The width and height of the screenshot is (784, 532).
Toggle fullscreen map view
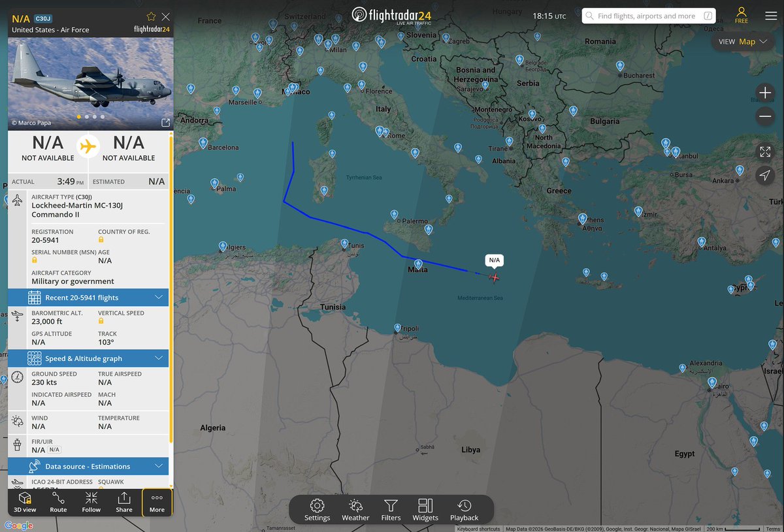coord(765,152)
